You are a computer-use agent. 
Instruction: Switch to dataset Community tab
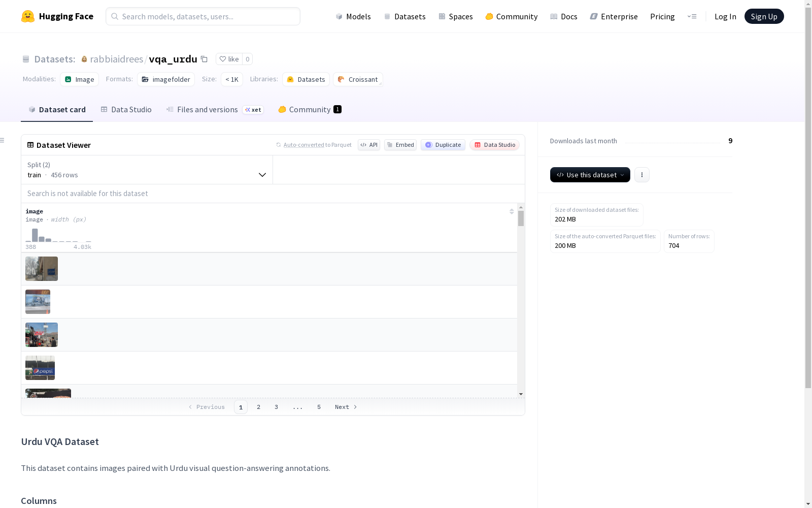click(310, 109)
